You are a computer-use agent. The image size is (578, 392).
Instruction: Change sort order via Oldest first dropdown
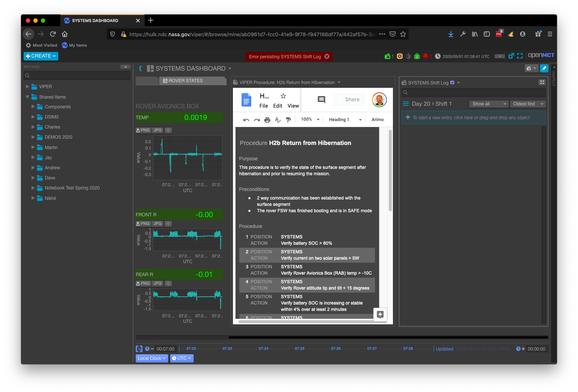pos(528,104)
